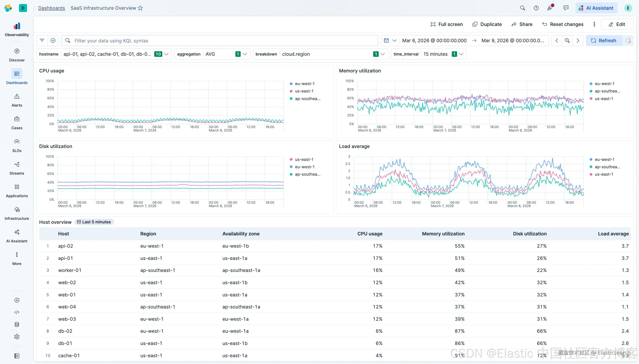Click the Alerts triangle icon
Screen dimensions: 639x364
pos(17,96)
